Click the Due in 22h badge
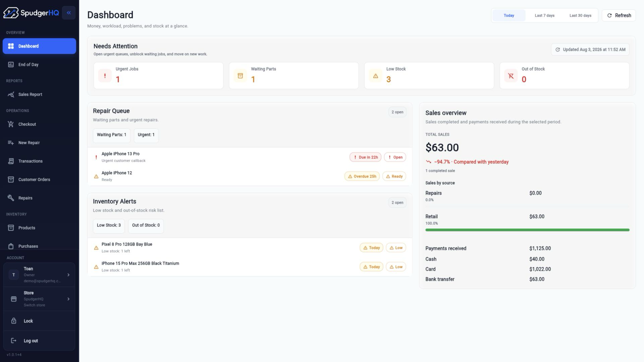Image resolution: width=644 pixels, height=362 pixels. point(365,157)
